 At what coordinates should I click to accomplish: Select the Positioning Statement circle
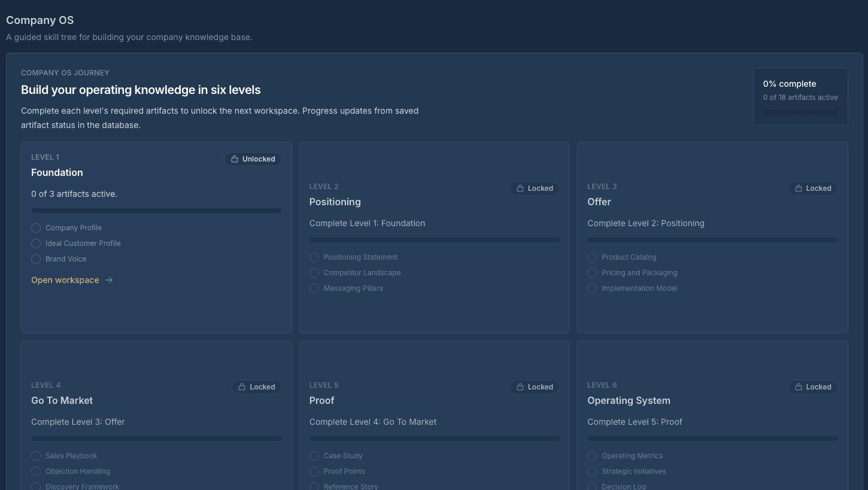pyautogui.click(x=314, y=257)
